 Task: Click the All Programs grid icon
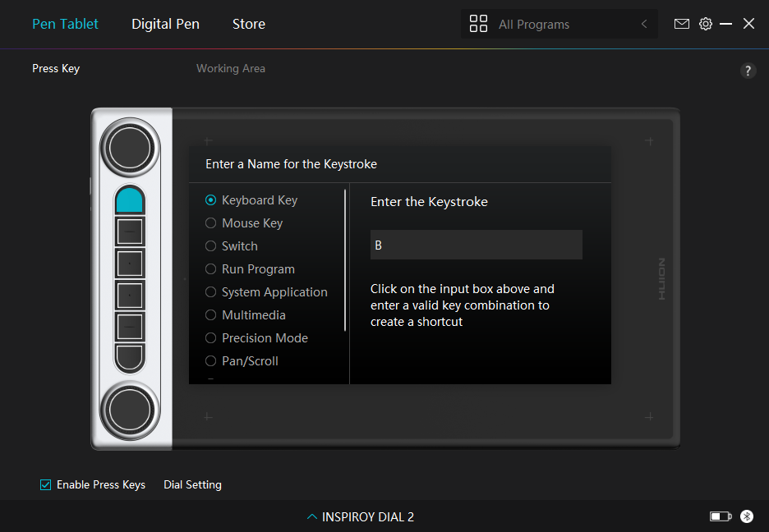478,24
